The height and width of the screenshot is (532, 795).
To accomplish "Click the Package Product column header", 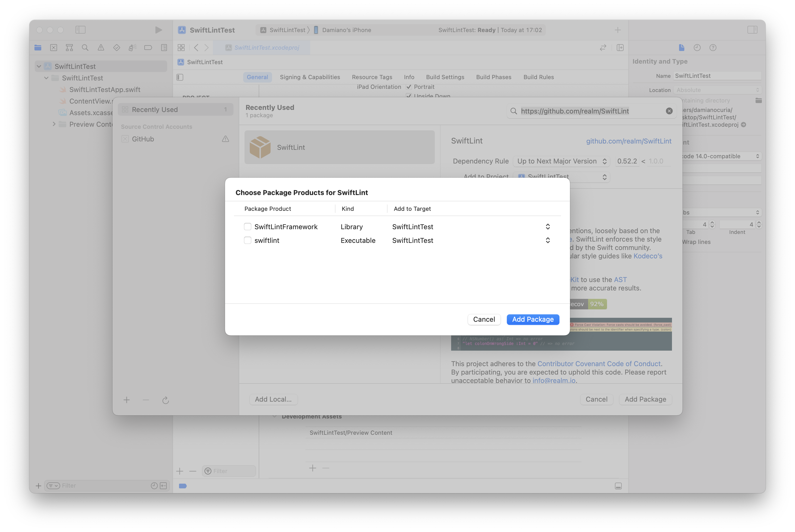I will tap(267, 209).
